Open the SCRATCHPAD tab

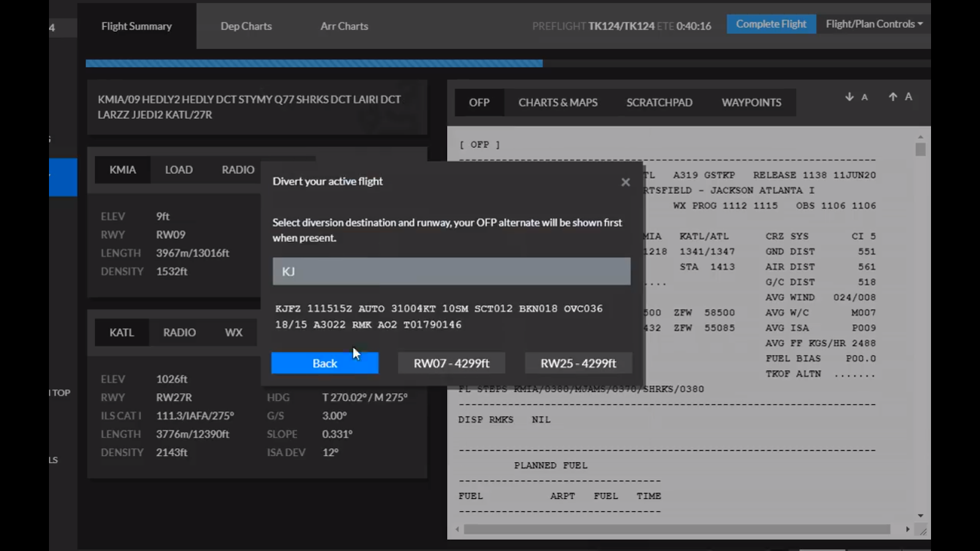coord(659,102)
